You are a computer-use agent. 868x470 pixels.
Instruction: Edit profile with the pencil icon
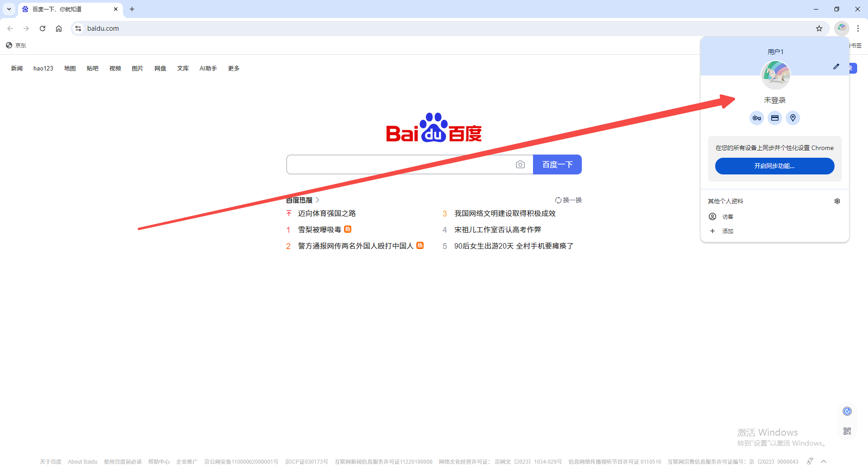click(x=836, y=66)
